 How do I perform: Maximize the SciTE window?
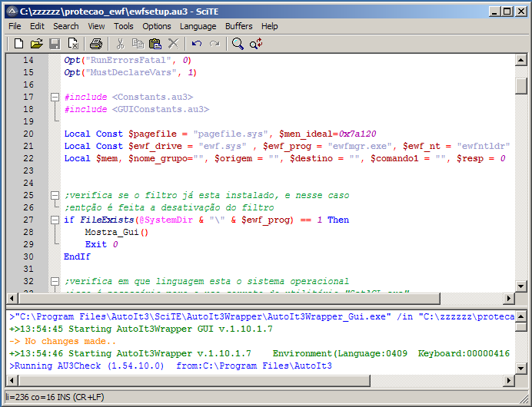click(x=507, y=12)
